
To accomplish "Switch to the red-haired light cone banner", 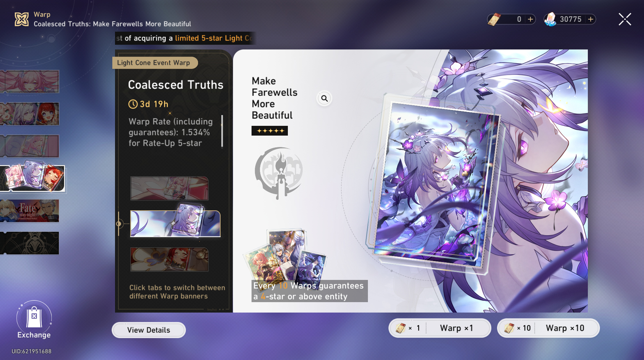I will point(169,259).
